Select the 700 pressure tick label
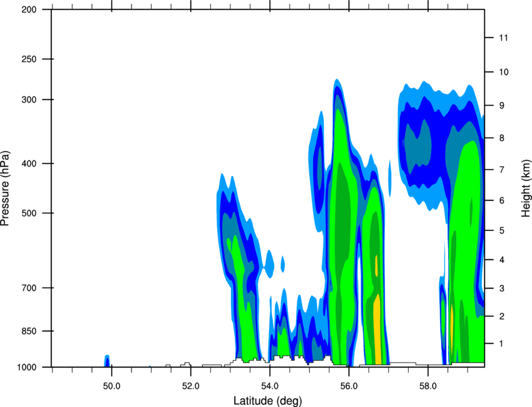The width and height of the screenshot is (532, 407). [x=29, y=288]
